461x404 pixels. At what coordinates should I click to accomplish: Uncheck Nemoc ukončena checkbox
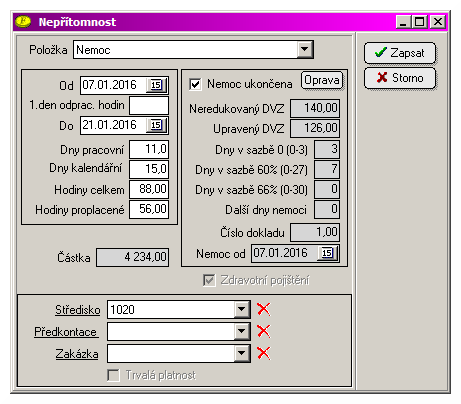pos(195,84)
